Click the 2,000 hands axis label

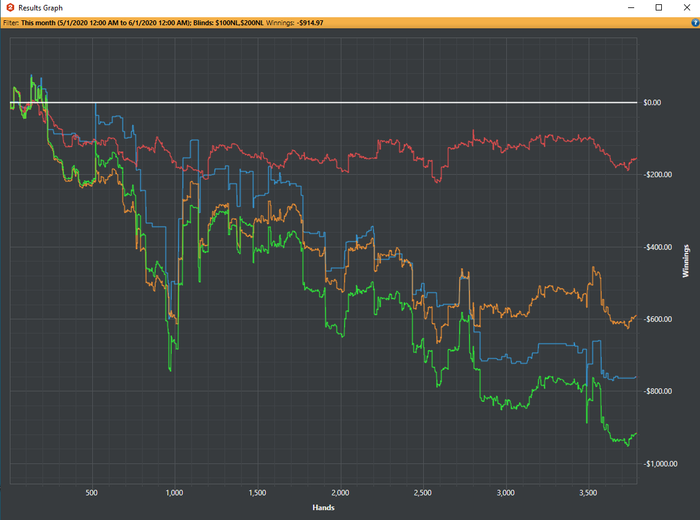pyautogui.click(x=340, y=493)
